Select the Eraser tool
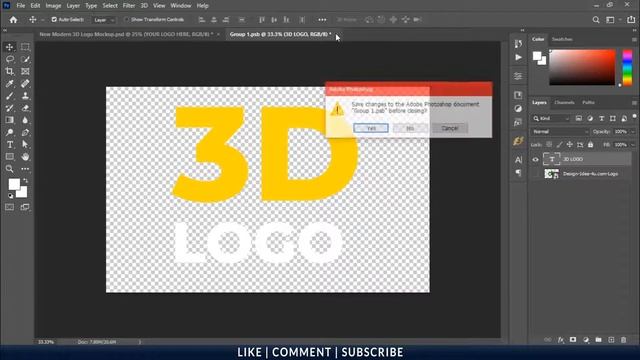The height and width of the screenshot is (360, 640). tap(25, 108)
